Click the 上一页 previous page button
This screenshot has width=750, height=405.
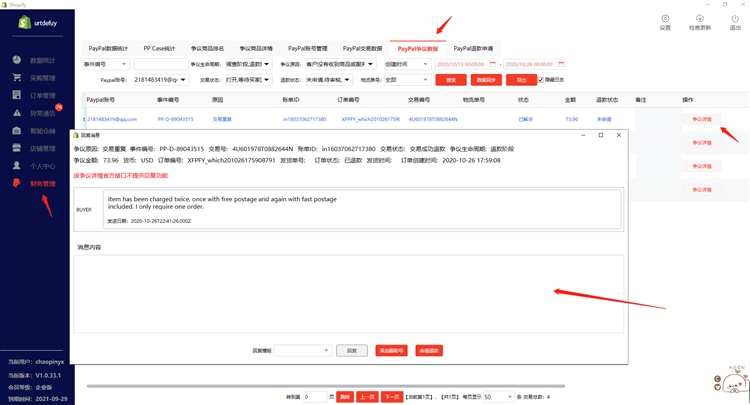click(367, 397)
